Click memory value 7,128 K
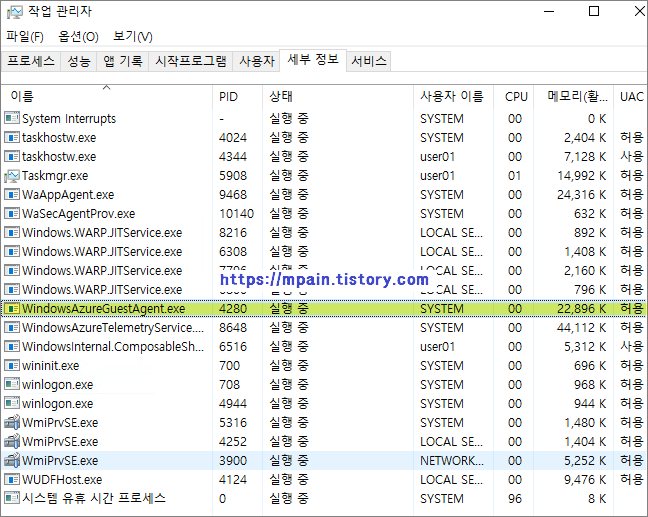The image size is (648, 517). click(x=585, y=157)
